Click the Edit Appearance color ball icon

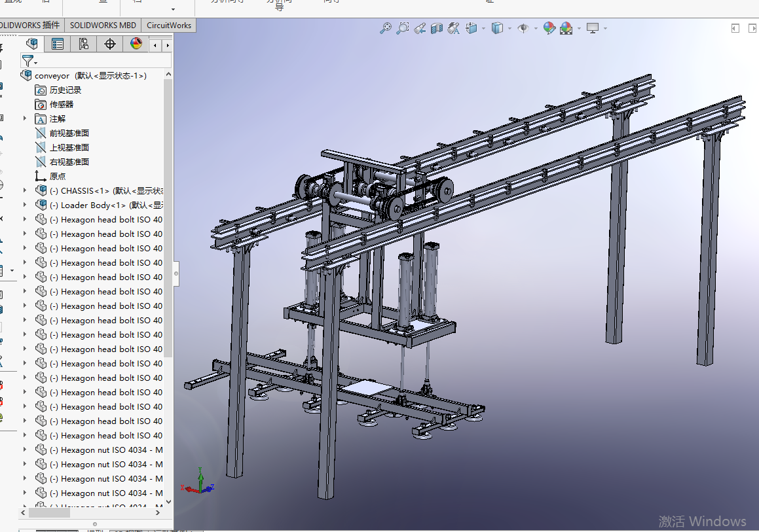tap(549, 28)
